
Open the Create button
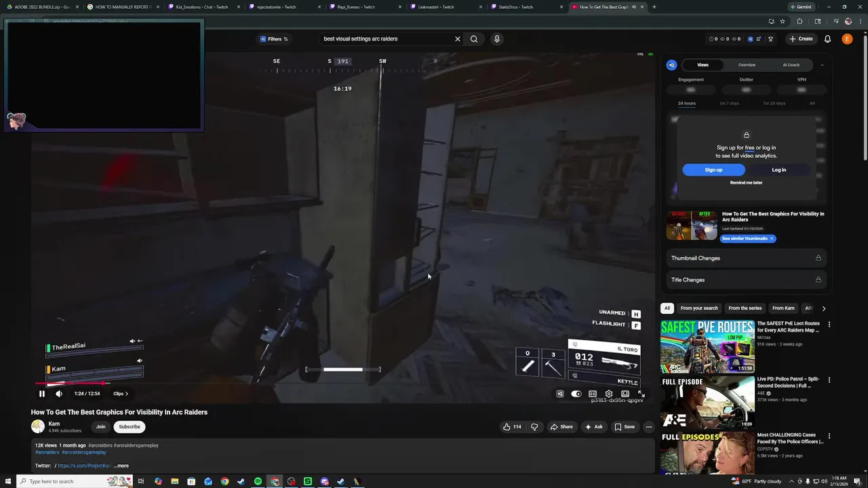click(801, 39)
